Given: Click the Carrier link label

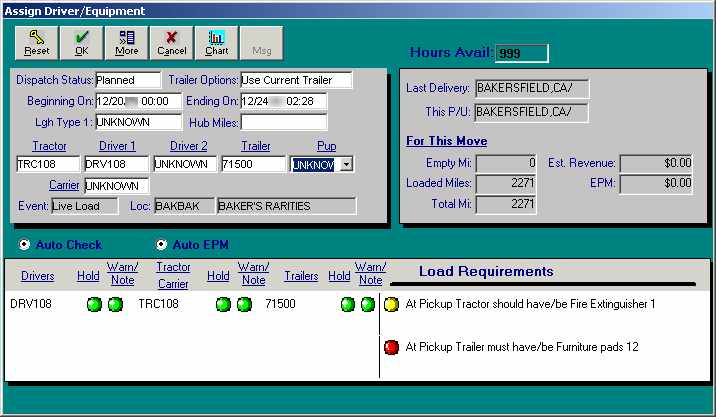Looking at the screenshot, I should point(64,185).
